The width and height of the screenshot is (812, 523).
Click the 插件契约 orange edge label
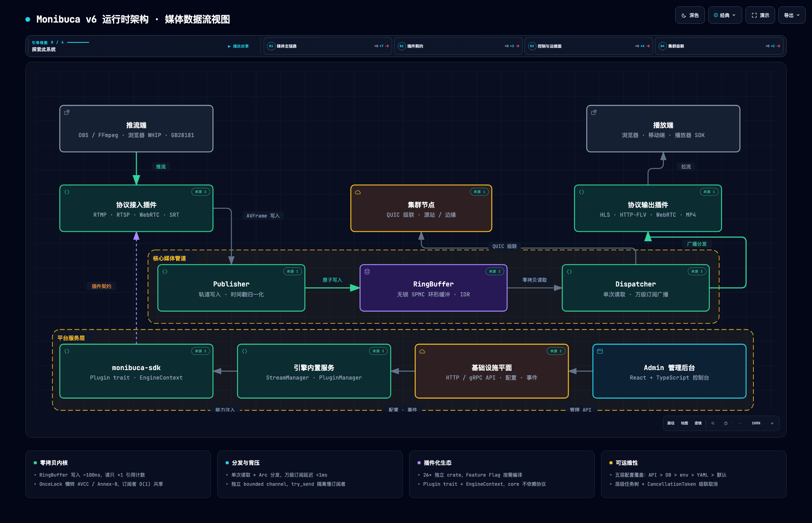tap(101, 286)
